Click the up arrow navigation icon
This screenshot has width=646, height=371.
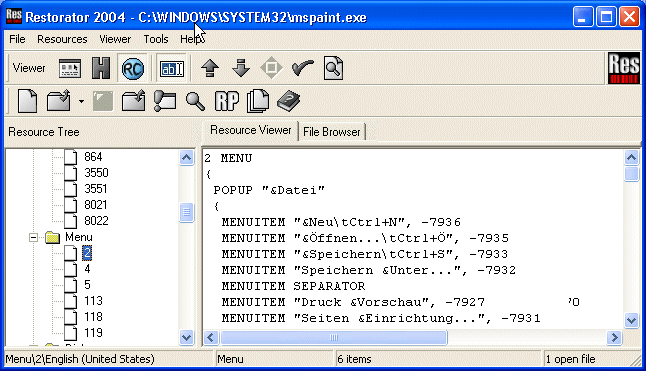pos(210,68)
